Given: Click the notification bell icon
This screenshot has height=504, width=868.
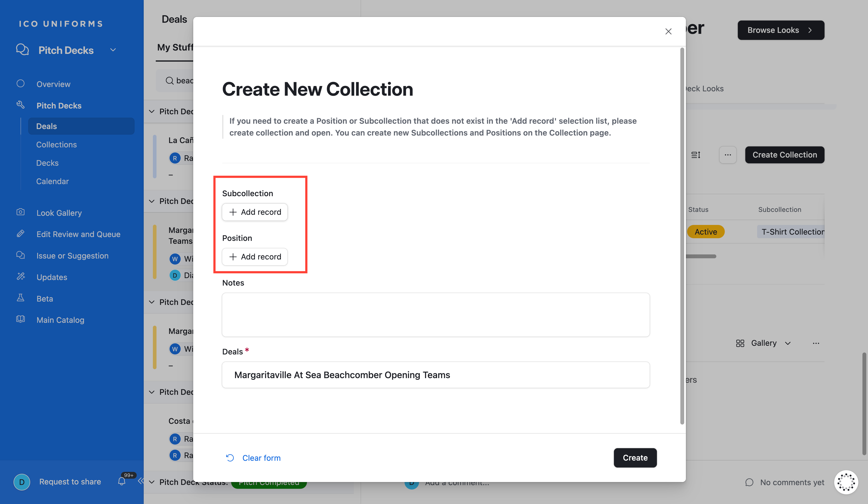Looking at the screenshot, I should pos(121,481).
